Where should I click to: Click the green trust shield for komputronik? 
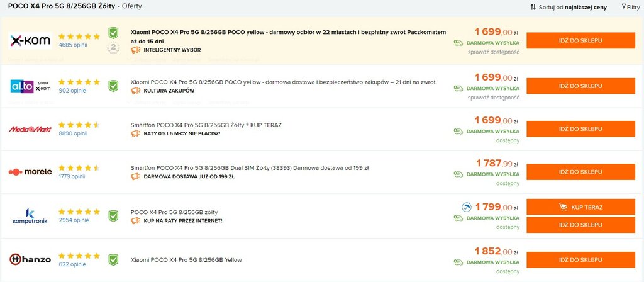point(113,216)
